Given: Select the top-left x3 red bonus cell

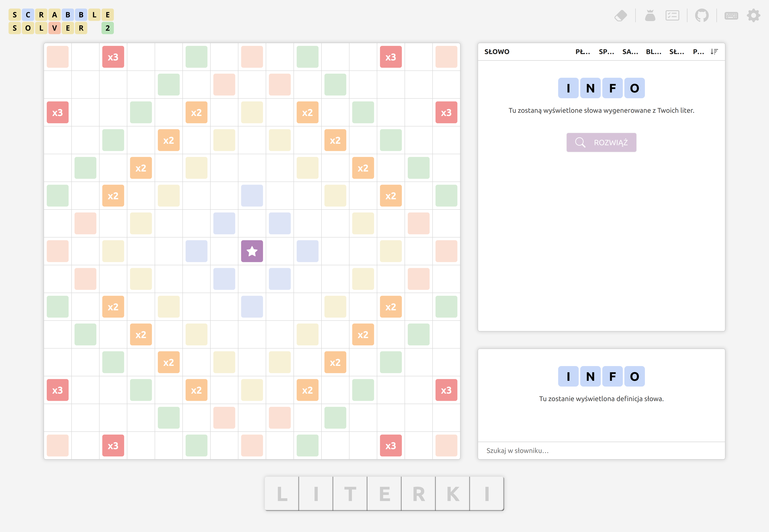Looking at the screenshot, I should coord(113,57).
